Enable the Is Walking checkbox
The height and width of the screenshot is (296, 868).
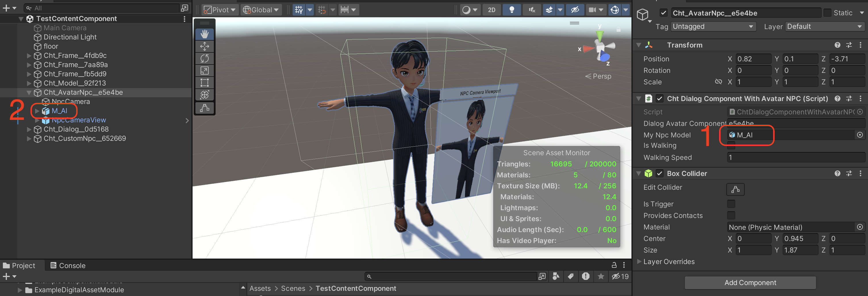pyautogui.click(x=731, y=145)
